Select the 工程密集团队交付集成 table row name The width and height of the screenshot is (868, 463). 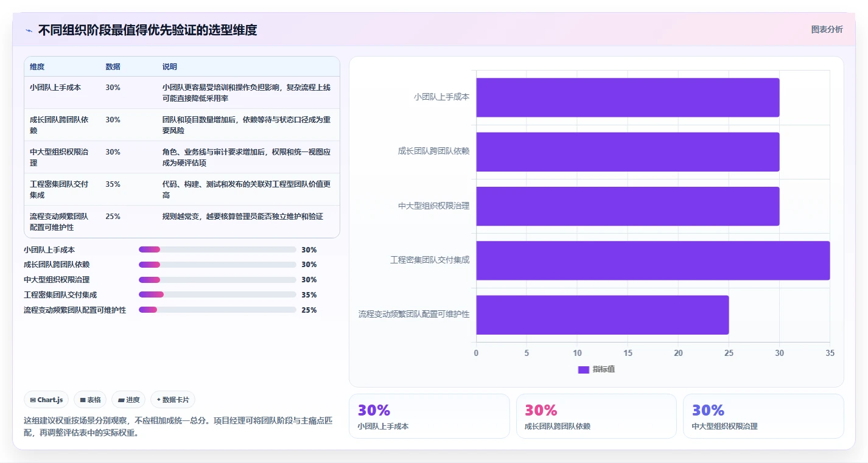coord(59,189)
